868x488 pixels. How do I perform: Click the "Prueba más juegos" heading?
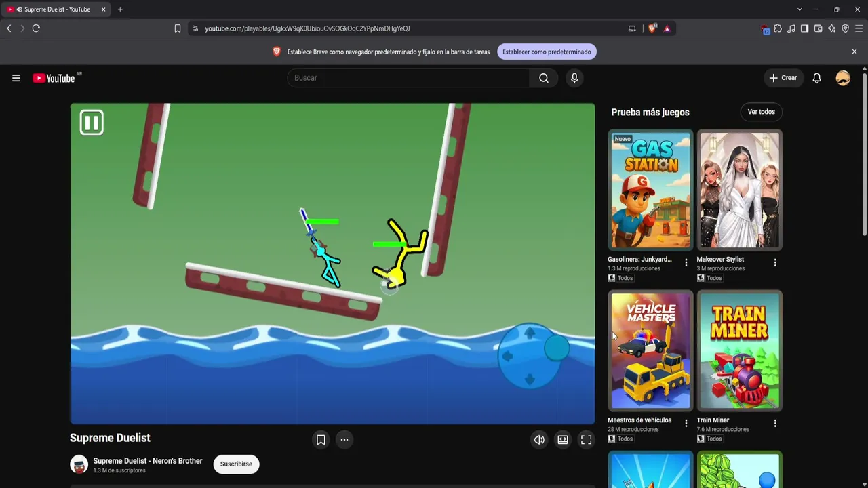point(650,113)
